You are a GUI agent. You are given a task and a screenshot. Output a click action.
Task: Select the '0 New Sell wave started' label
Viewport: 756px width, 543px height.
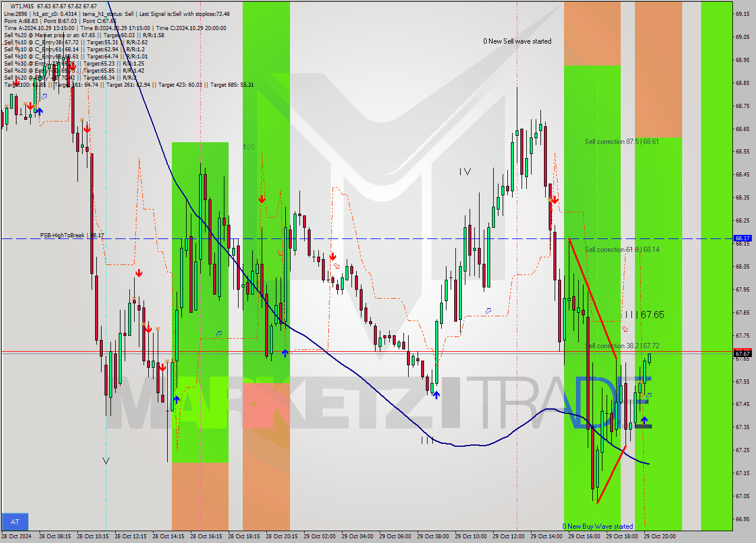point(517,41)
